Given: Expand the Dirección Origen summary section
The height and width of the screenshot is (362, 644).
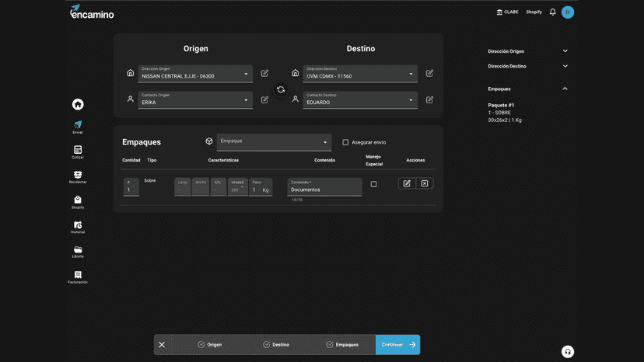Looking at the screenshot, I should (527, 51).
